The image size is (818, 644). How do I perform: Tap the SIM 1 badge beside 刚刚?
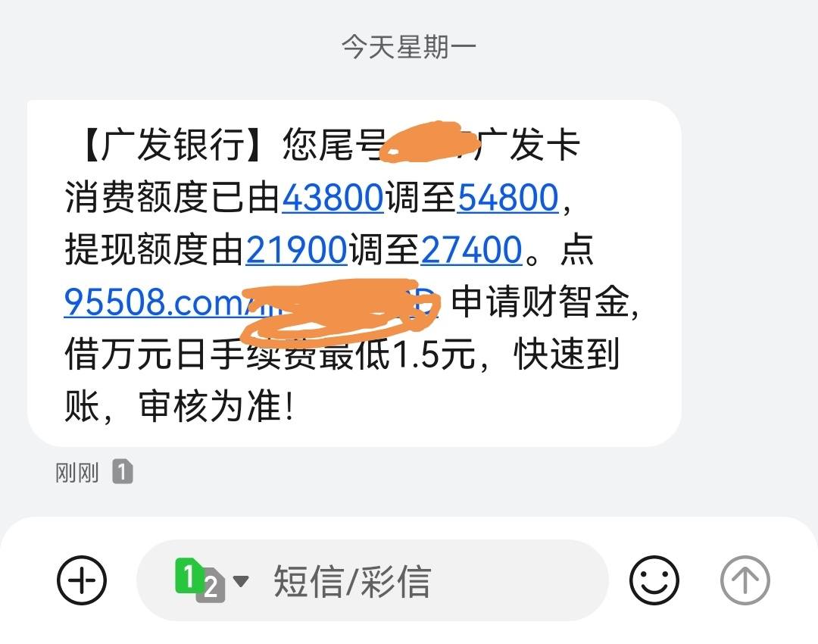click(123, 472)
